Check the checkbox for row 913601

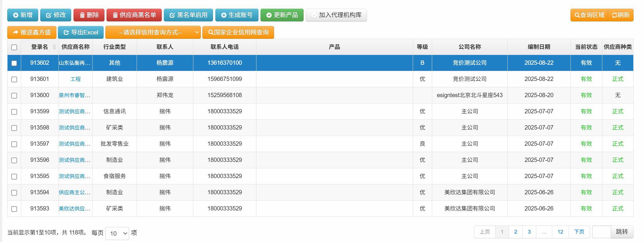pos(14,79)
